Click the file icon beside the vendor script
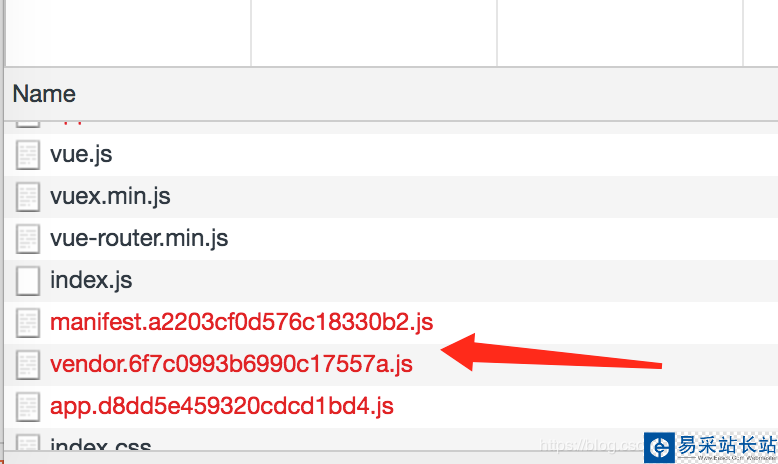 [x=28, y=364]
